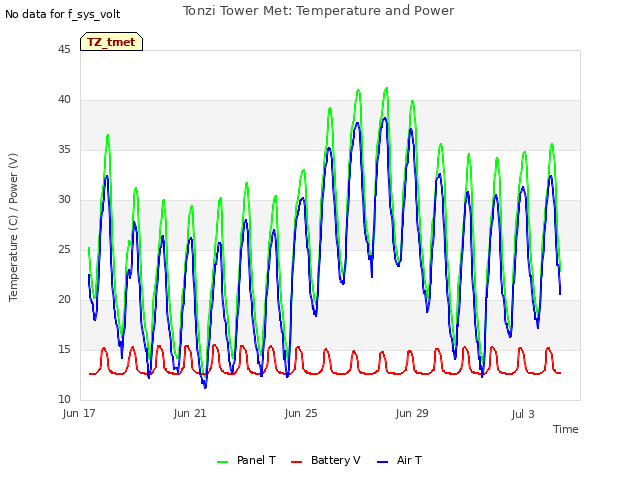Toggle Panel T series in the legend
Screen dimensions: 640x480
pyautogui.click(x=246, y=460)
